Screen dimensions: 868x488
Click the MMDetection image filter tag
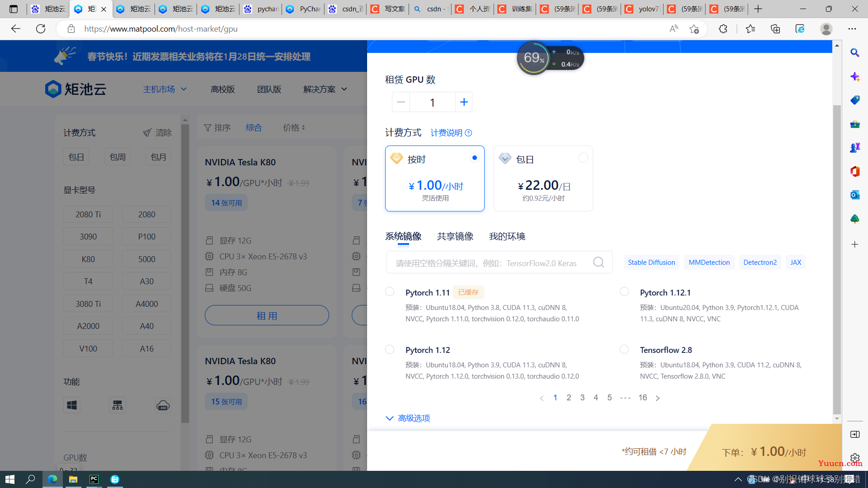(x=709, y=262)
